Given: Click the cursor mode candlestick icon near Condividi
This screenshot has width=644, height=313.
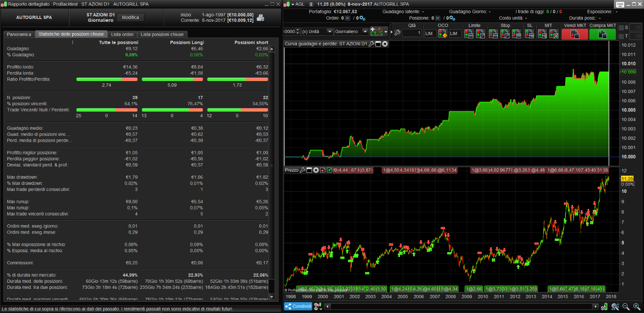Looking at the screenshot, I should [318, 307].
